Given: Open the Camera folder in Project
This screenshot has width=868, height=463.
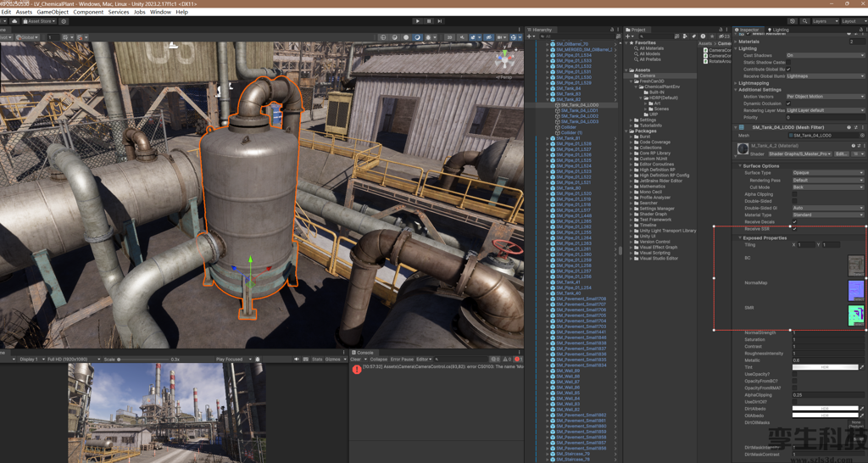Looking at the screenshot, I should click(x=647, y=75).
